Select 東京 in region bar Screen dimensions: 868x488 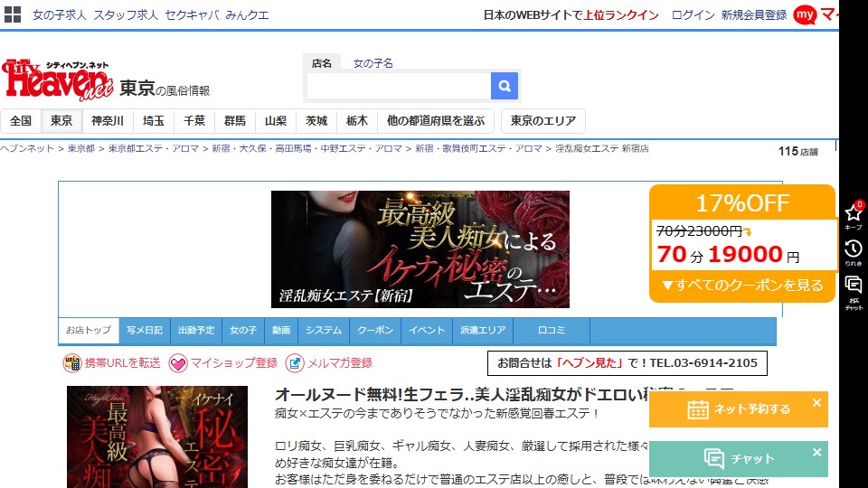coord(61,120)
